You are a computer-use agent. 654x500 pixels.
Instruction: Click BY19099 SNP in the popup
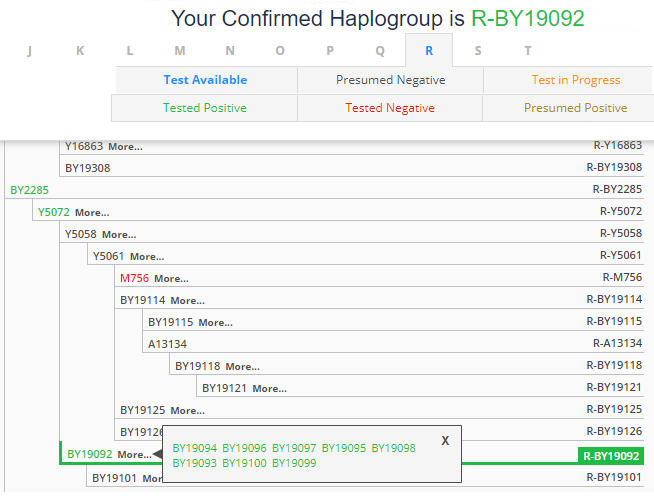pos(294,463)
